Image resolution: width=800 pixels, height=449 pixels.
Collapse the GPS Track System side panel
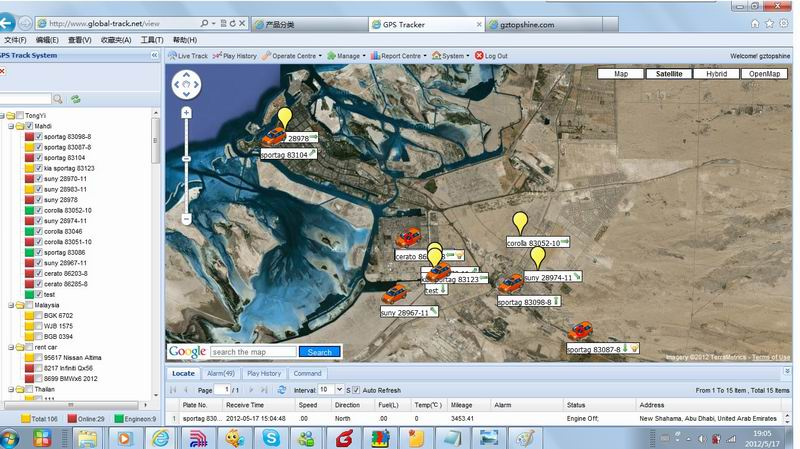coord(155,55)
